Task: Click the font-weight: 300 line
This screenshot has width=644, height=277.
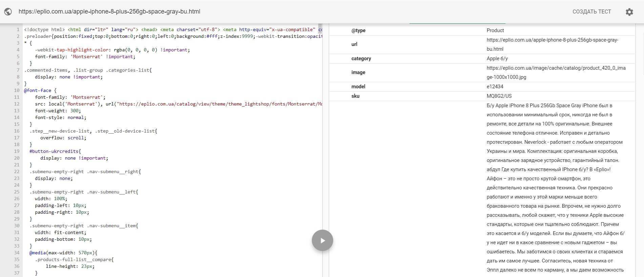Action: point(58,111)
